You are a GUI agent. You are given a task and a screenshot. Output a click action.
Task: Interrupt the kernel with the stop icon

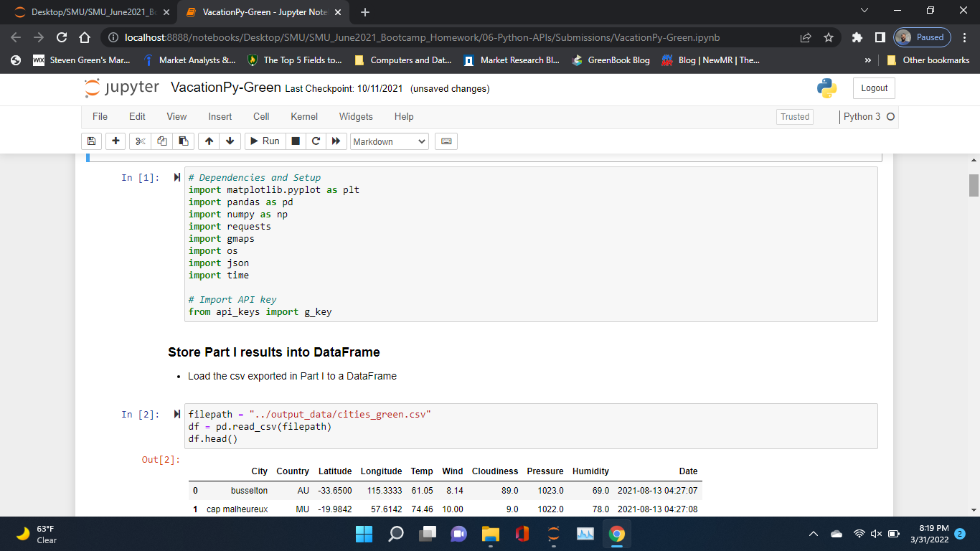coord(296,141)
